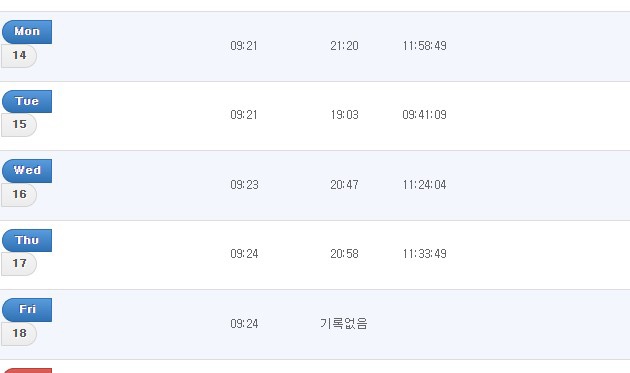This screenshot has width=630, height=373.
Task: Click Wednesday check-out time 20:47
Action: (344, 185)
